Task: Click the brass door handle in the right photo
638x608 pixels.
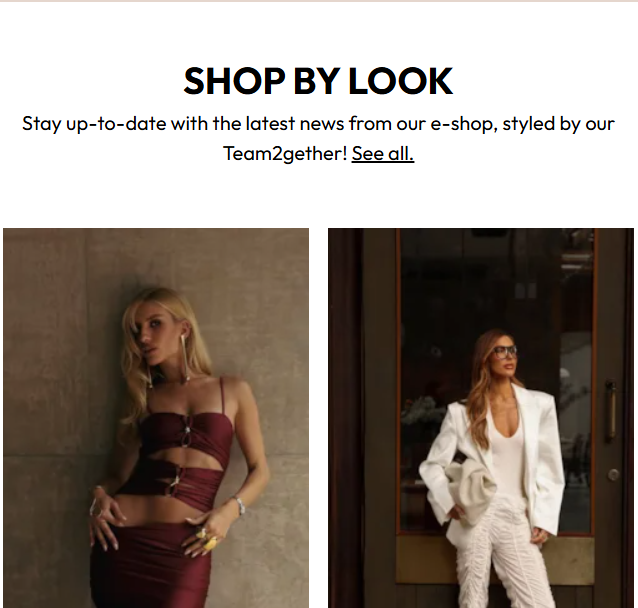Action: 610,410
